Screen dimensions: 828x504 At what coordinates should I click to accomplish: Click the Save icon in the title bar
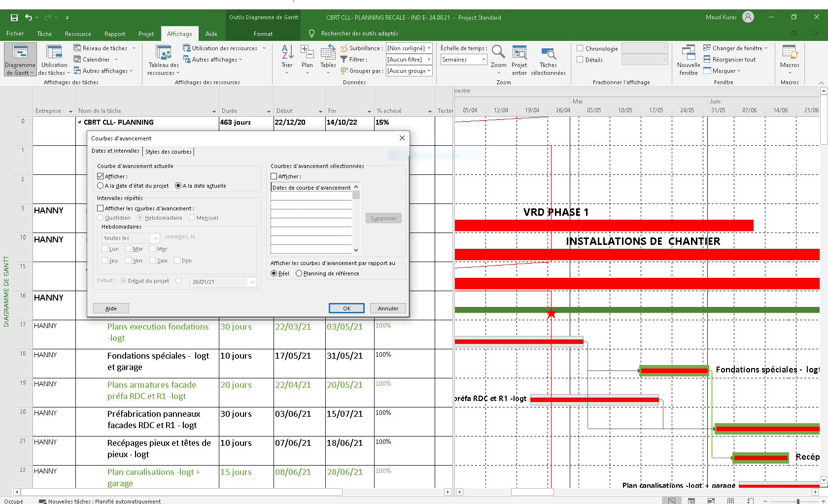[x=14, y=18]
